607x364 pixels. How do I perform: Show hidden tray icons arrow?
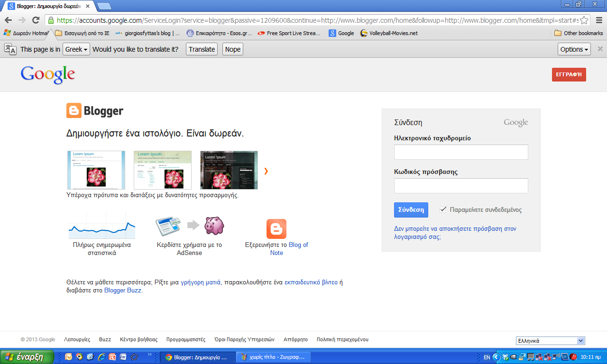pyautogui.click(x=496, y=357)
